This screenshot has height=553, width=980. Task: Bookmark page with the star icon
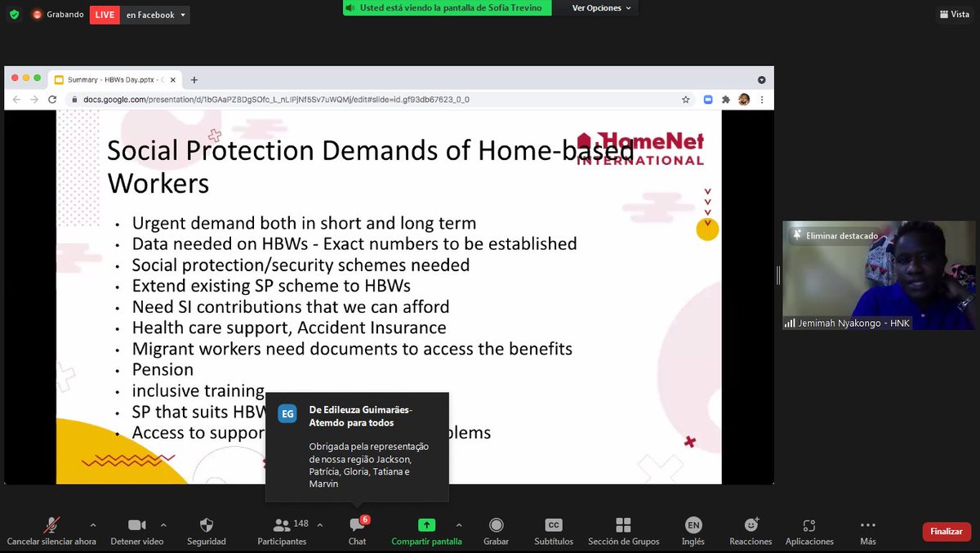(686, 100)
